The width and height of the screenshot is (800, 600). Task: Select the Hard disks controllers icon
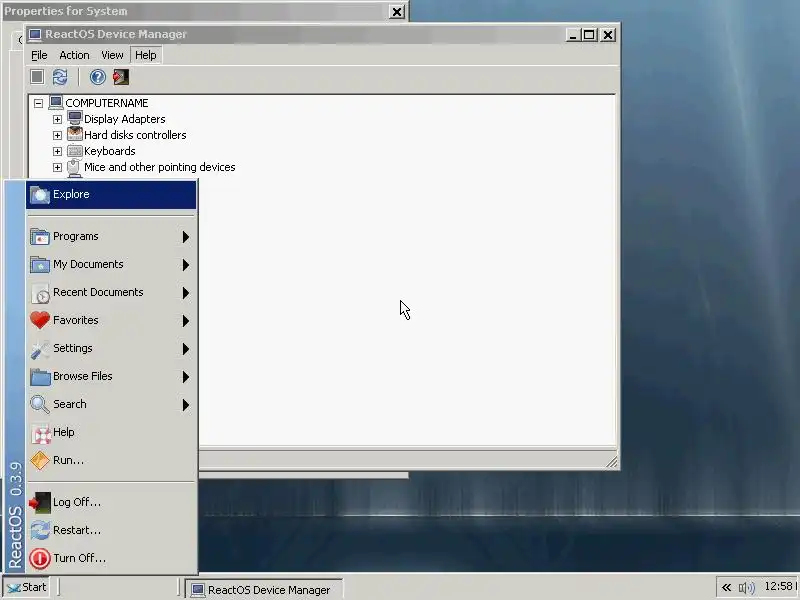point(75,135)
